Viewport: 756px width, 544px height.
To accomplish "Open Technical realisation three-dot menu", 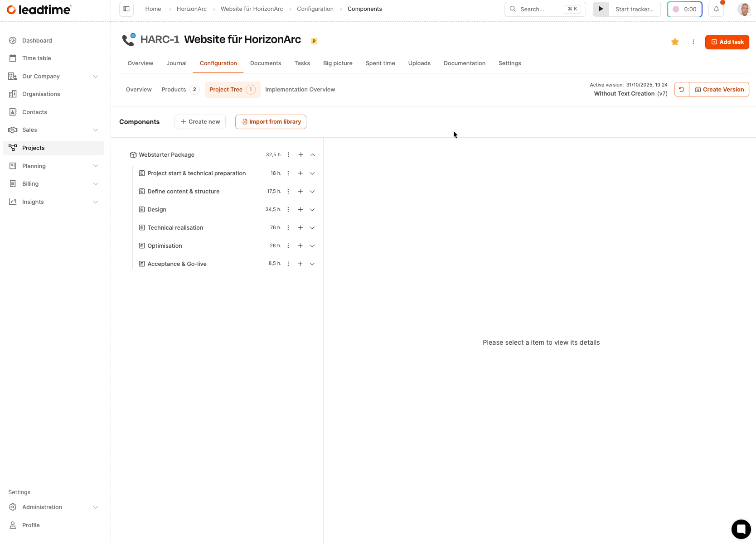I will pyautogui.click(x=288, y=228).
